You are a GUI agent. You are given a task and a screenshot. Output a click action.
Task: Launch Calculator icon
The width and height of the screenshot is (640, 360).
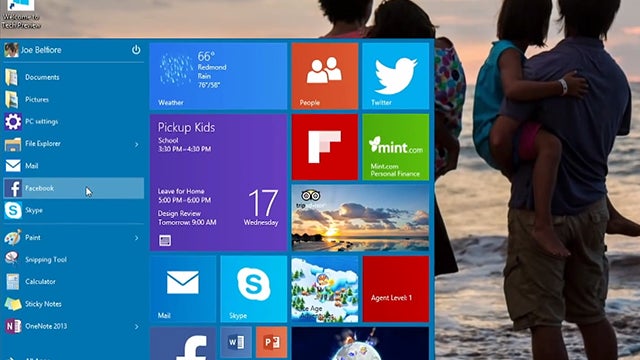[13, 282]
